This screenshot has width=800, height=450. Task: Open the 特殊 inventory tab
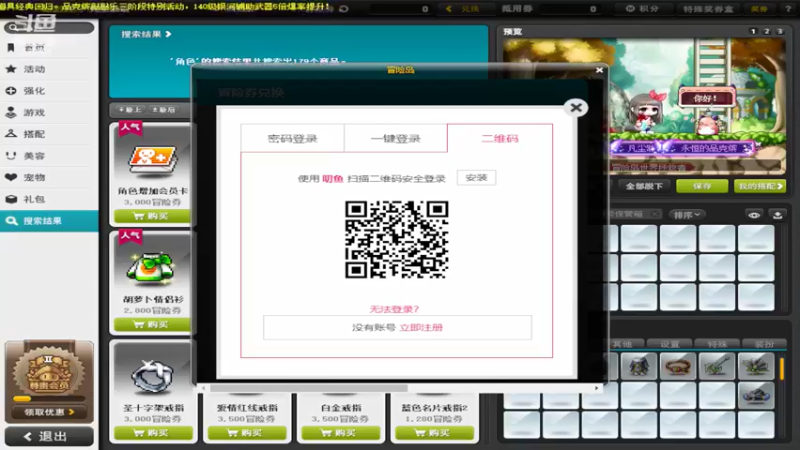click(717, 344)
